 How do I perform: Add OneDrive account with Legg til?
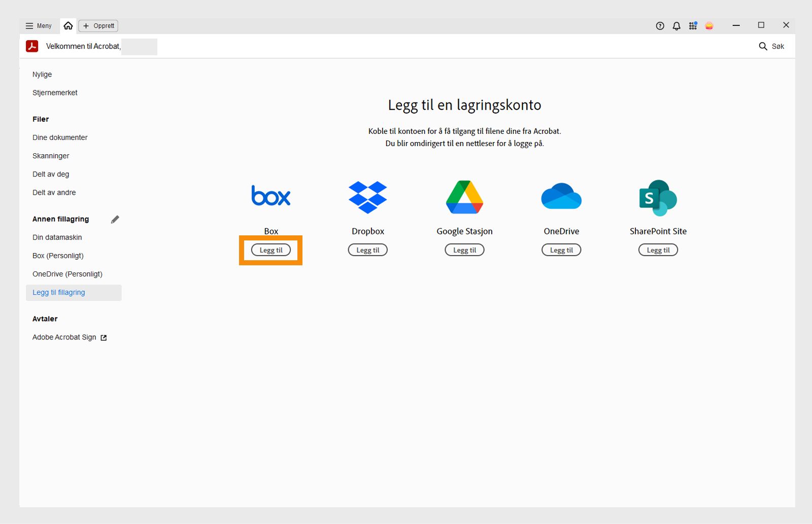561,250
